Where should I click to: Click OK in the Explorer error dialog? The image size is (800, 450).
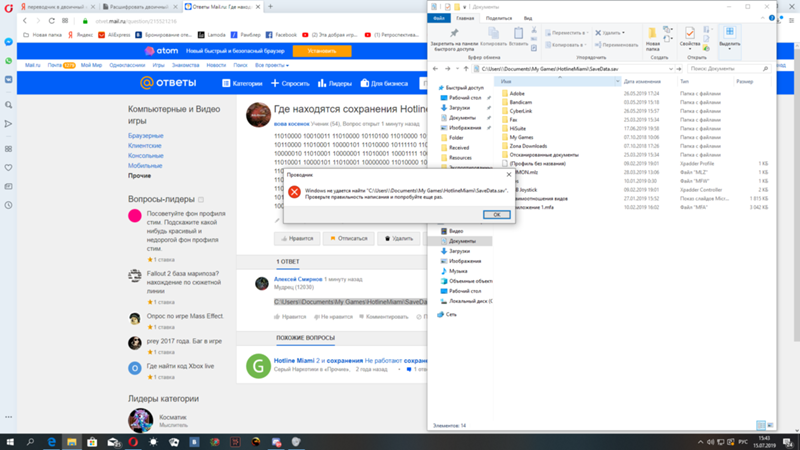pos(496,214)
